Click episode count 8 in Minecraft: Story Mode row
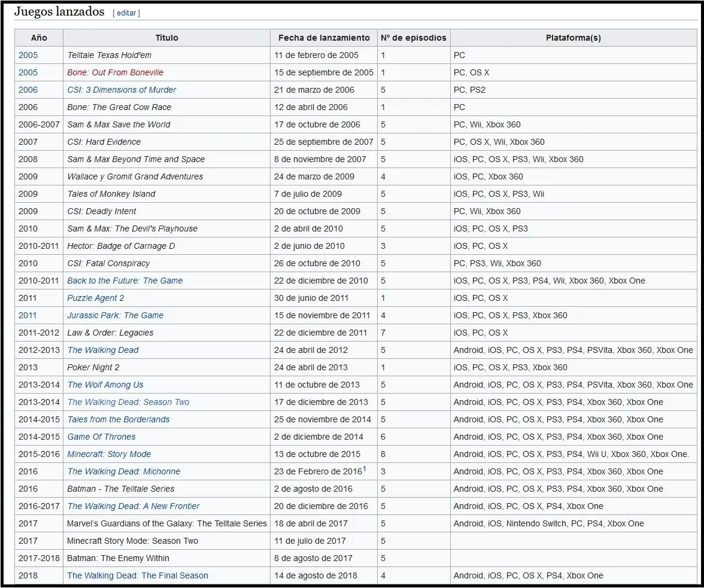704x588 pixels. click(383, 455)
